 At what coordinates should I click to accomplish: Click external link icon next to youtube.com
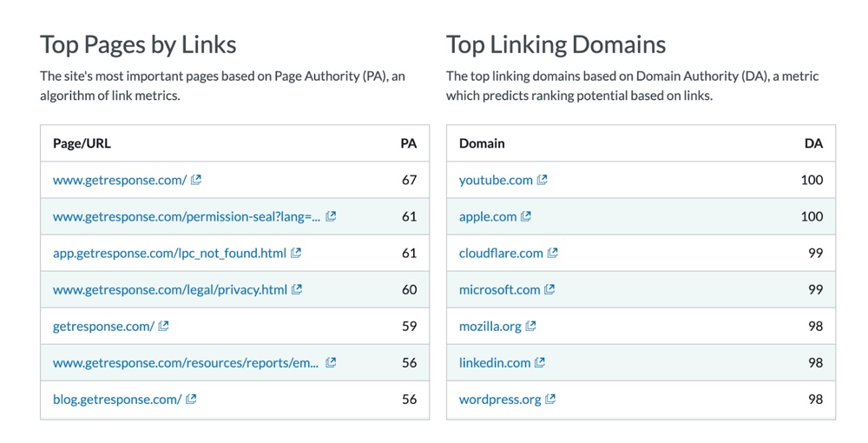tap(542, 180)
